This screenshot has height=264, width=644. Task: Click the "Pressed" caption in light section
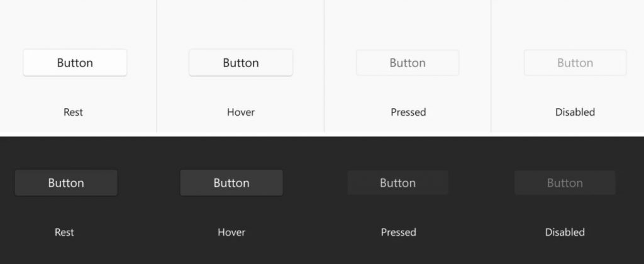click(x=408, y=113)
